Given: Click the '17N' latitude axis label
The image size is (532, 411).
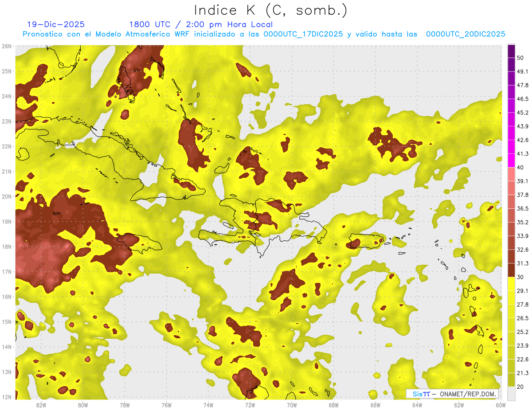Looking at the screenshot, I should pyautogui.click(x=7, y=272).
